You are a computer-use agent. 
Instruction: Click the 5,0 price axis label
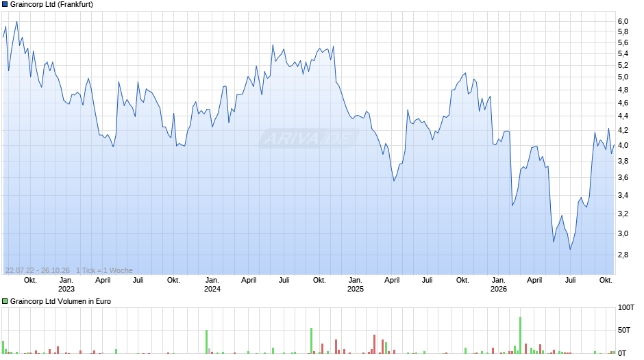tap(623, 77)
